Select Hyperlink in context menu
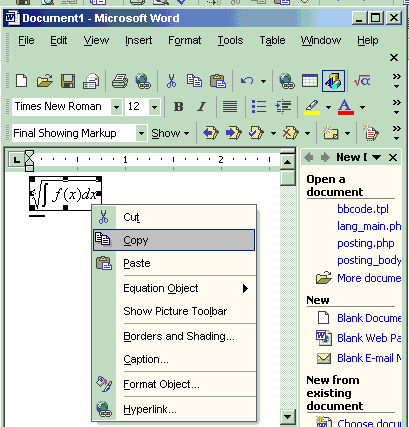The width and height of the screenshot is (409, 427). [x=174, y=409]
